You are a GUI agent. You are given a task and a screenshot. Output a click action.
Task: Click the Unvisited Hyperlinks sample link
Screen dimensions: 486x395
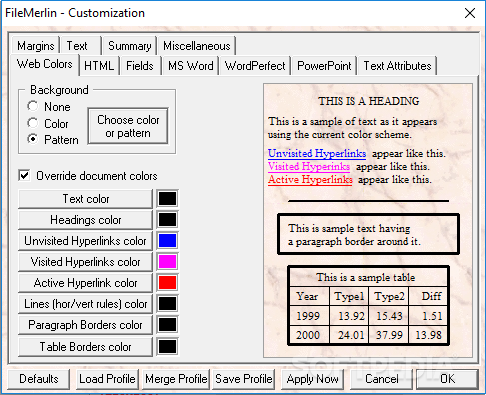tap(317, 154)
